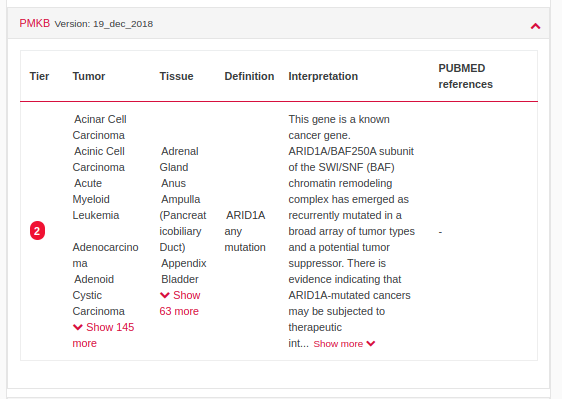Click the dash in PUBMED references cell
562x399 pixels.
[x=440, y=232]
